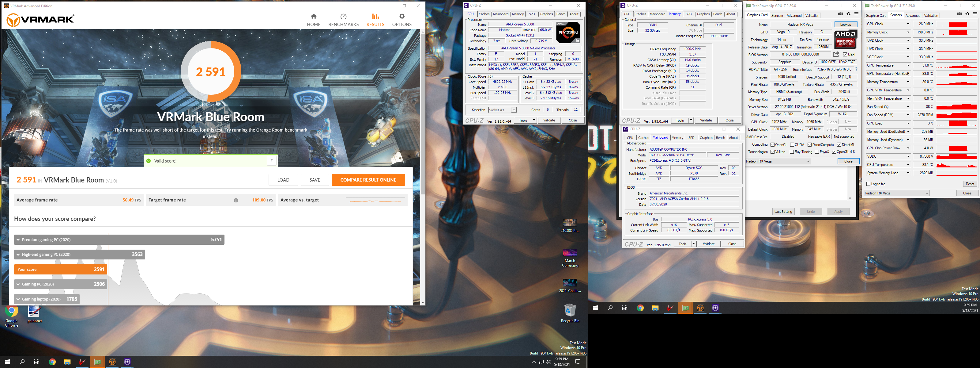Click the question mark in Valid score banner

[x=272, y=161]
